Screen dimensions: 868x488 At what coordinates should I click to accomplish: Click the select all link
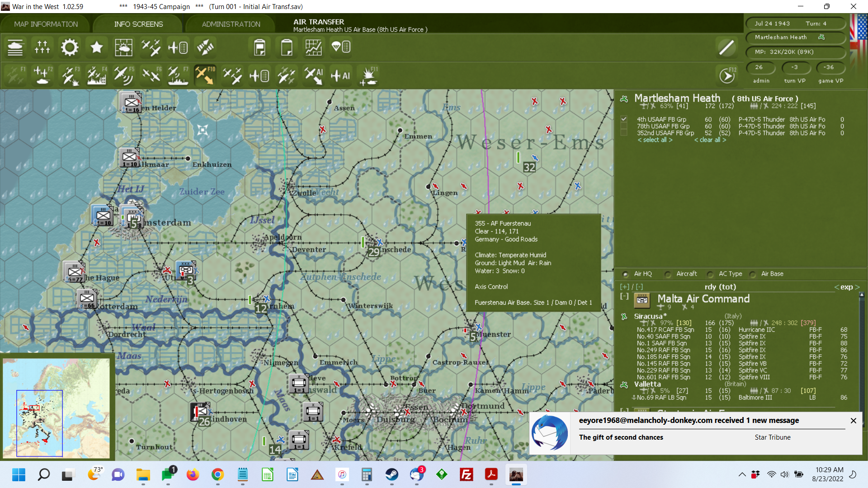point(655,140)
